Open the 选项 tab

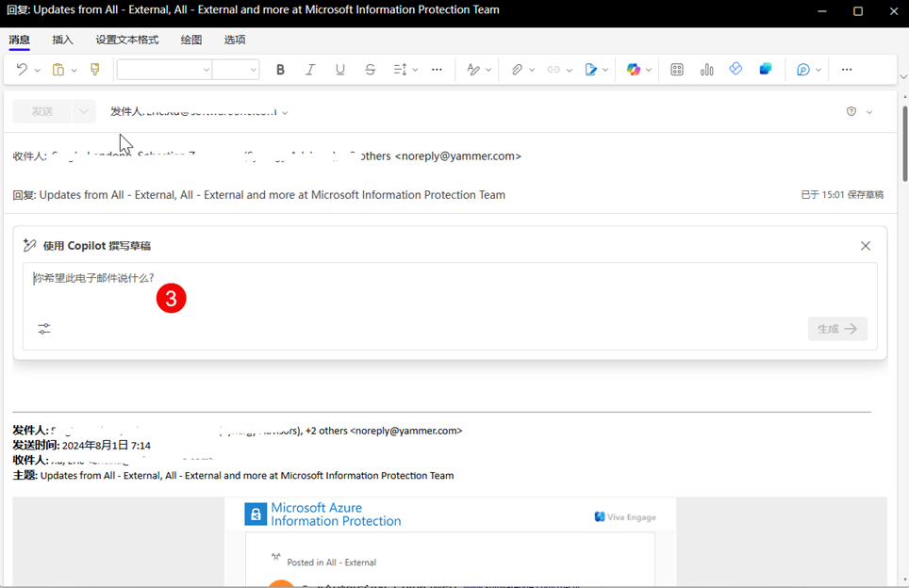pos(235,40)
